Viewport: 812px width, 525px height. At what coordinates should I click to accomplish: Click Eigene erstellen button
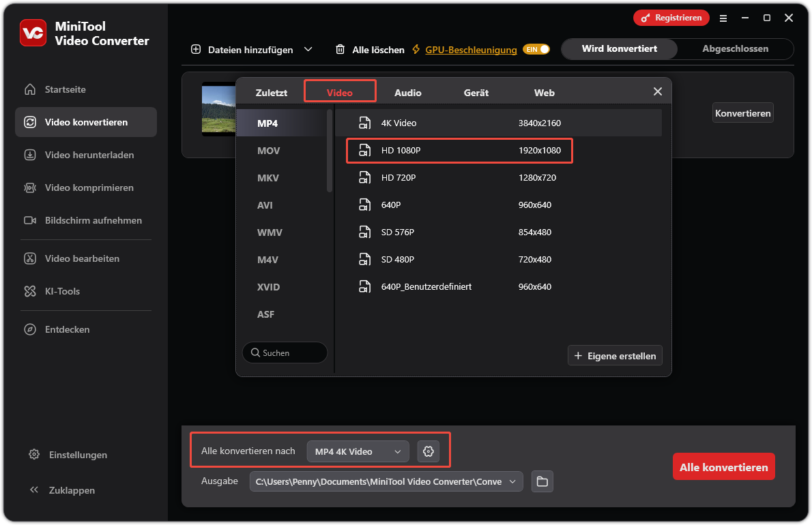(x=615, y=356)
